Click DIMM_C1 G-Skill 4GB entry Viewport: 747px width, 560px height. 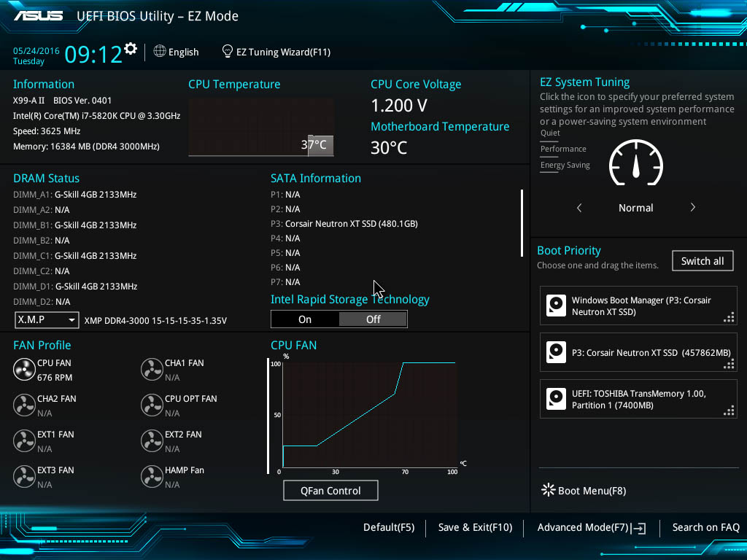point(75,256)
